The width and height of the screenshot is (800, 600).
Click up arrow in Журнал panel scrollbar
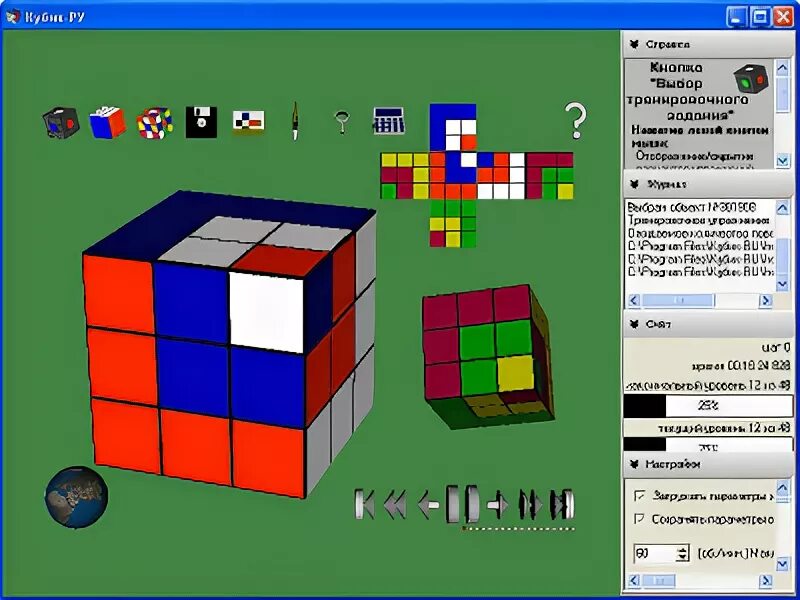coord(783,208)
